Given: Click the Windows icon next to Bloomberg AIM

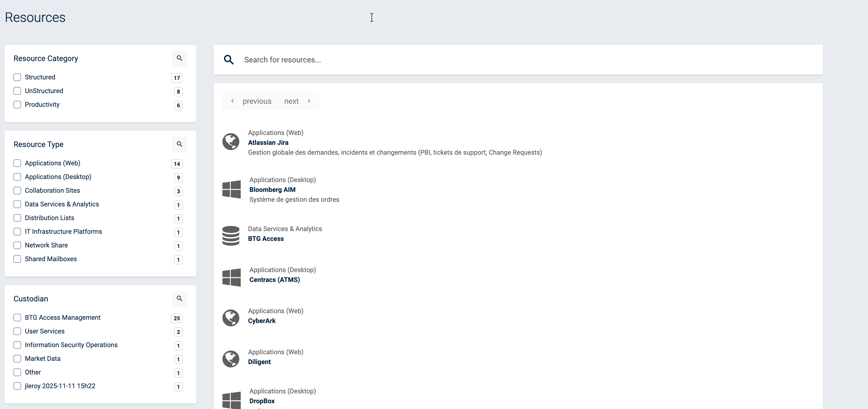Looking at the screenshot, I should point(232,189).
